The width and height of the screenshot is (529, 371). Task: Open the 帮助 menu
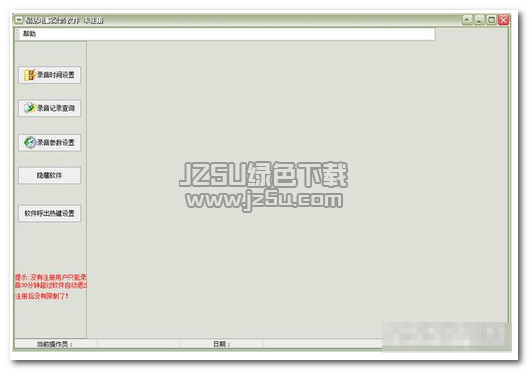[x=29, y=33]
